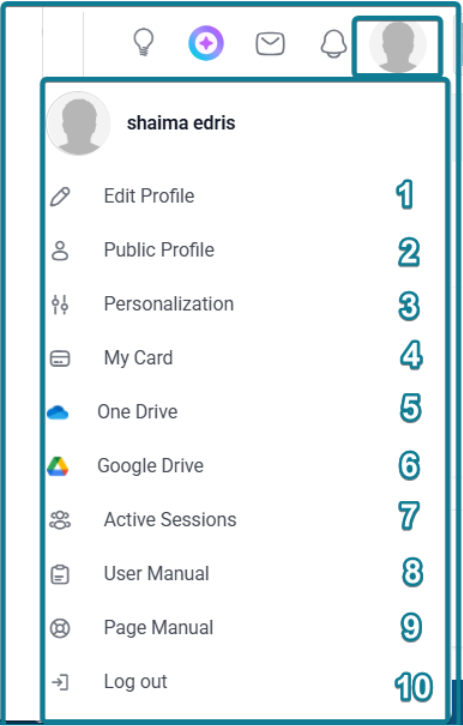
Task: Click the Google Drive triangle icon
Action: point(58,466)
